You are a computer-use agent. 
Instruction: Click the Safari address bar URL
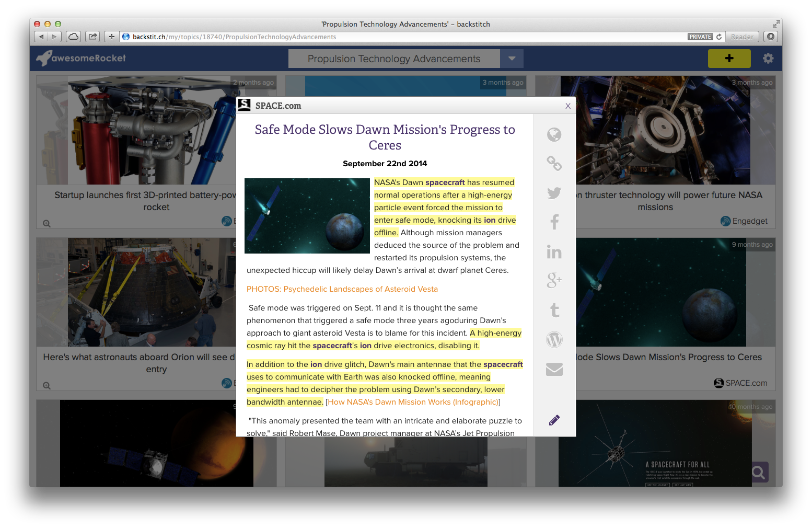coord(234,37)
